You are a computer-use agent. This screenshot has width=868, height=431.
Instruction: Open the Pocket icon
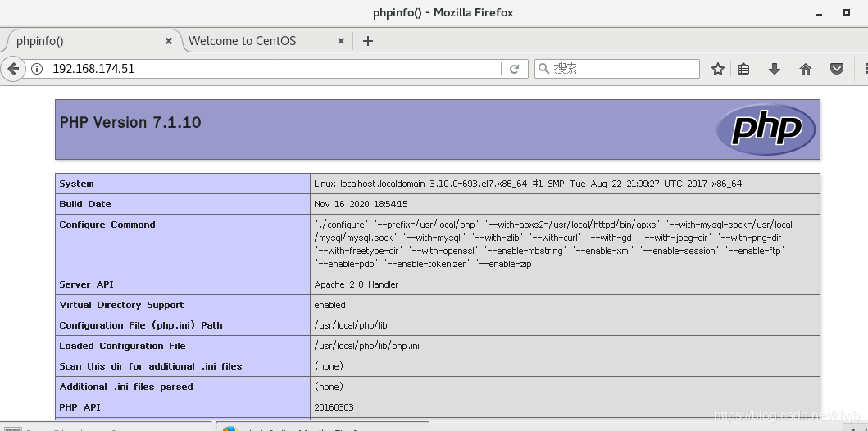(837, 69)
